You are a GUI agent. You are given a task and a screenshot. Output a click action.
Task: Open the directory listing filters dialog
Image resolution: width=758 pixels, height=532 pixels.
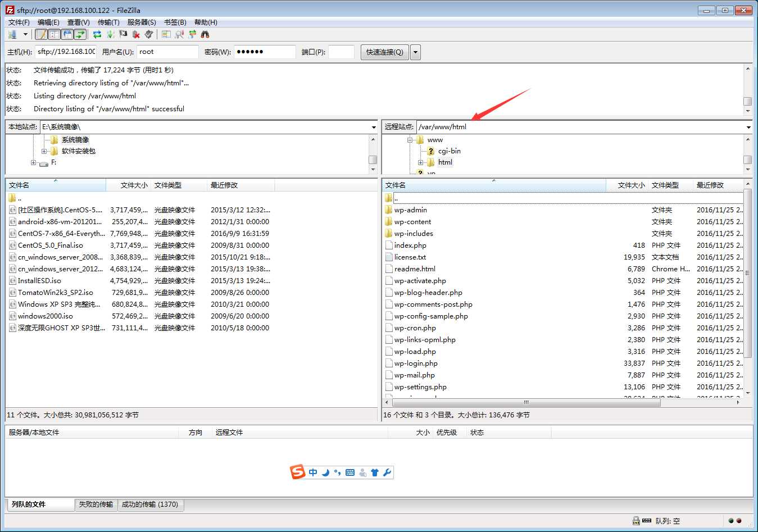click(x=166, y=35)
